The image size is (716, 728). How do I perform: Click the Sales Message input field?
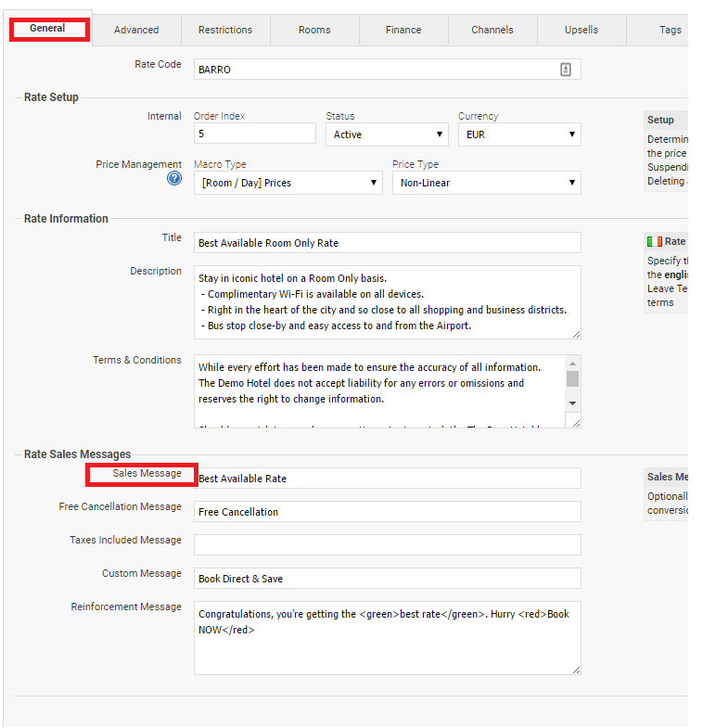coord(388,479)
